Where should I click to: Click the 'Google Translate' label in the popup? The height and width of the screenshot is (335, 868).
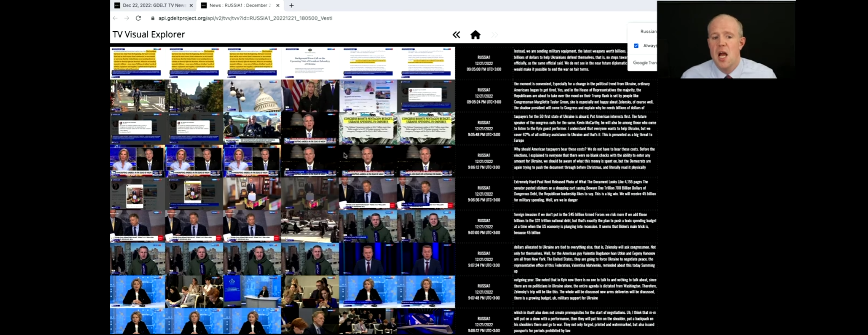click(x=645, y=62)
